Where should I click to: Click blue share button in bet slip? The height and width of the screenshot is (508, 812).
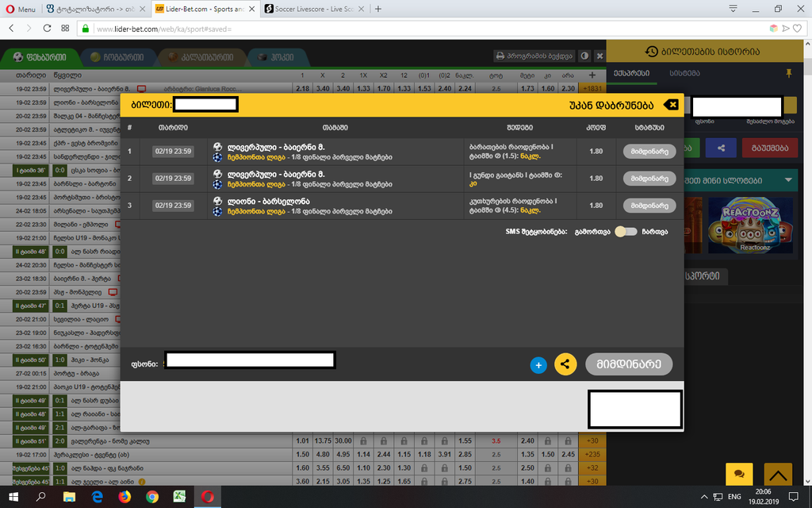pos(720,148)
